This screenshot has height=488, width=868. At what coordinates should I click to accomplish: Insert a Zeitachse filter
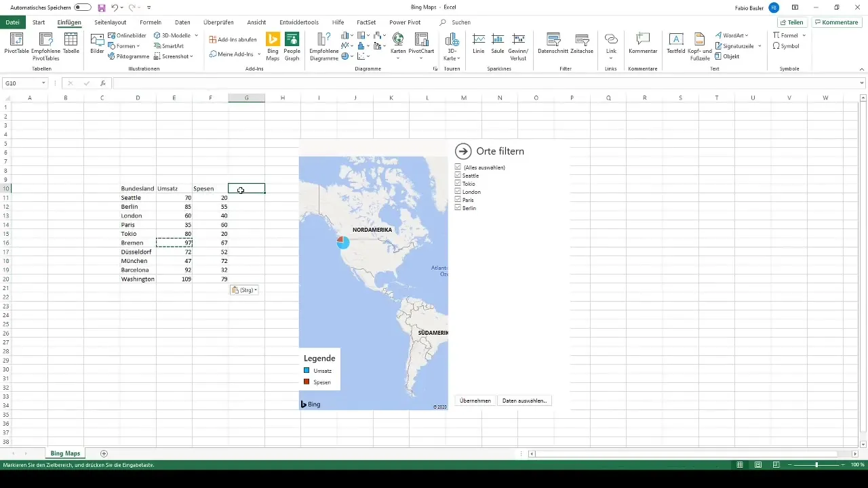pyautogui.click(x=582, y=43)
